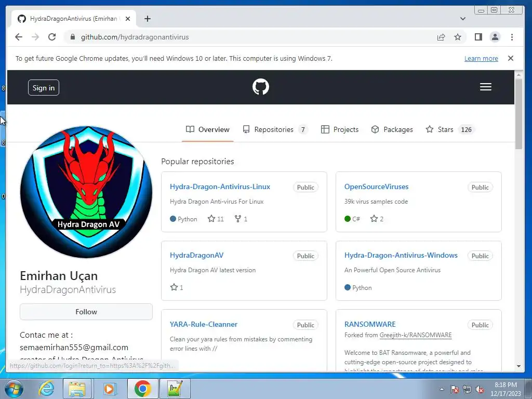Close the HydraDragonAntivirus tab

(128, 19)
